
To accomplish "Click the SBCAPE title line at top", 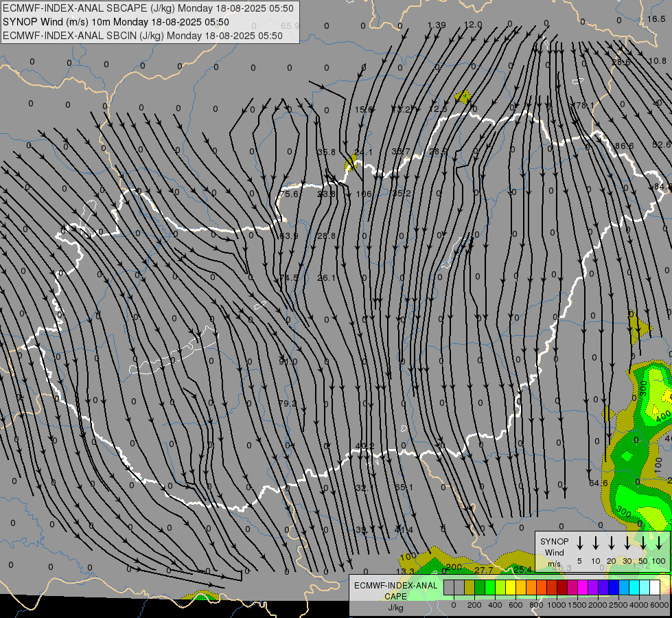I will click(148, 8).
